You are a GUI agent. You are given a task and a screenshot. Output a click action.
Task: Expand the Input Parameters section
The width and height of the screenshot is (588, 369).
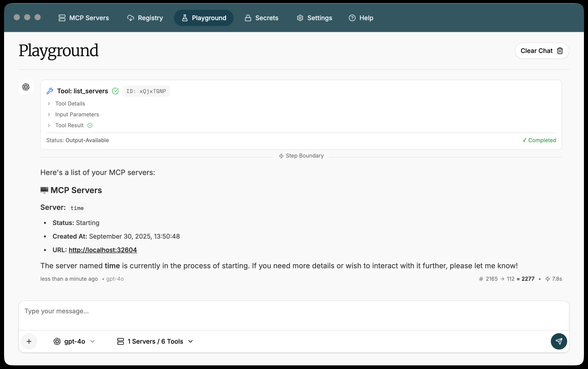[77, 114]
